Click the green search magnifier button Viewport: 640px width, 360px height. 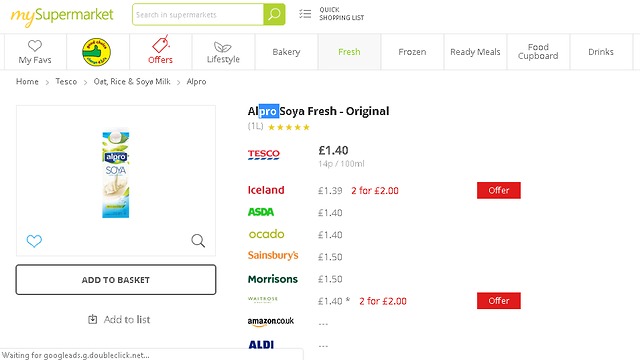pos(274,14)
